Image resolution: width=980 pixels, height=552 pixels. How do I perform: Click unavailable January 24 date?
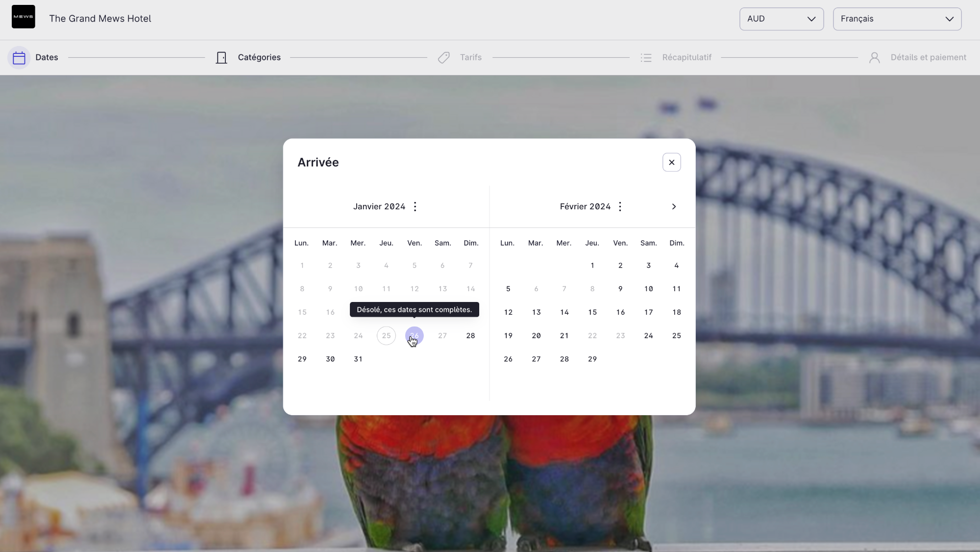point(358,336)
